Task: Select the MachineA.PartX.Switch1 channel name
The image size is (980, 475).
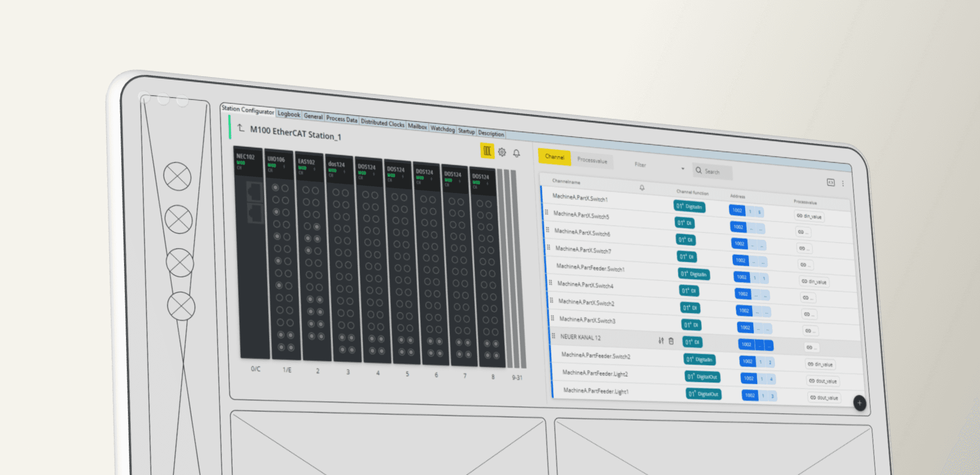Action: pyautogui.click(x=580, y=197)
